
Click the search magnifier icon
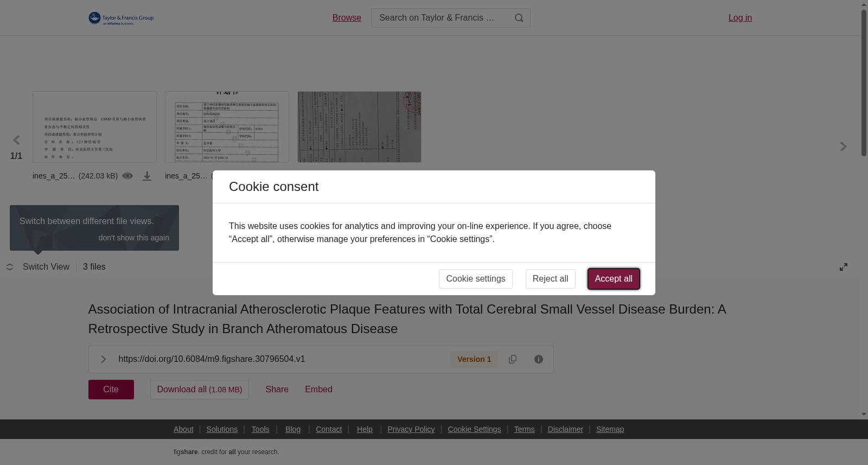[x=519, y=18]
